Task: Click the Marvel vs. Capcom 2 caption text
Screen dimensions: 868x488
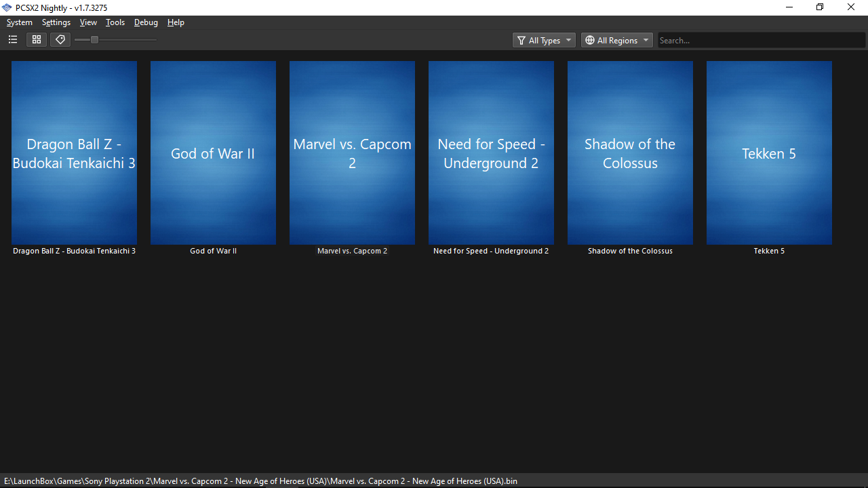Action: [352, 251]
